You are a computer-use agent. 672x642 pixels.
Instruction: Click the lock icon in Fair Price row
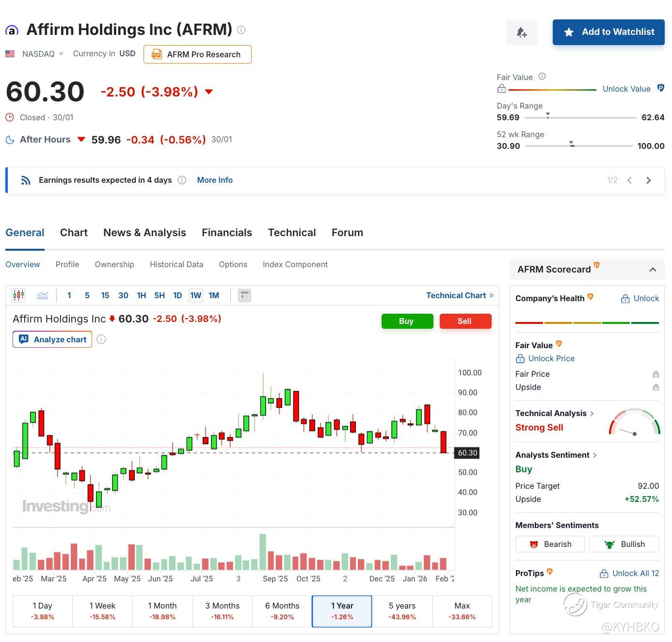click(656, 374)
